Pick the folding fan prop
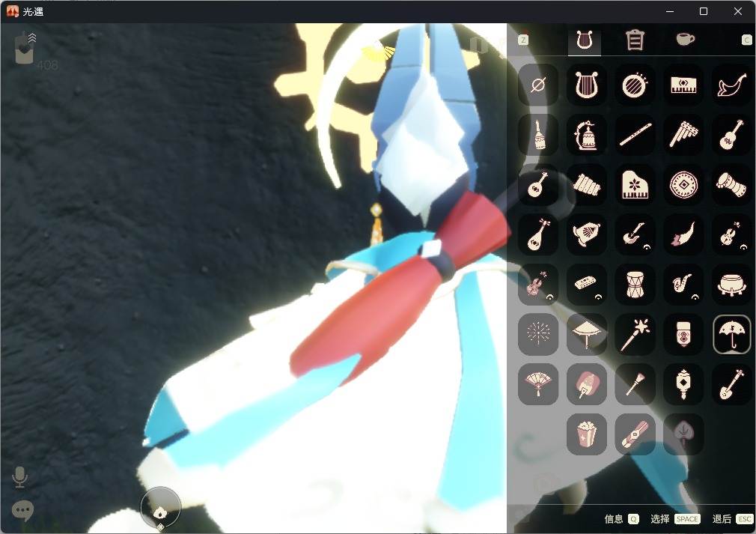756x534 pixels. click(x=538, y=384)
